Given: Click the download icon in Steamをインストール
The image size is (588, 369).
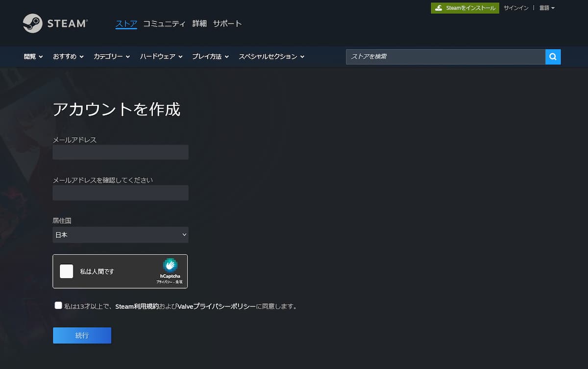Looking at the screenshot, I should click(439, 8).
